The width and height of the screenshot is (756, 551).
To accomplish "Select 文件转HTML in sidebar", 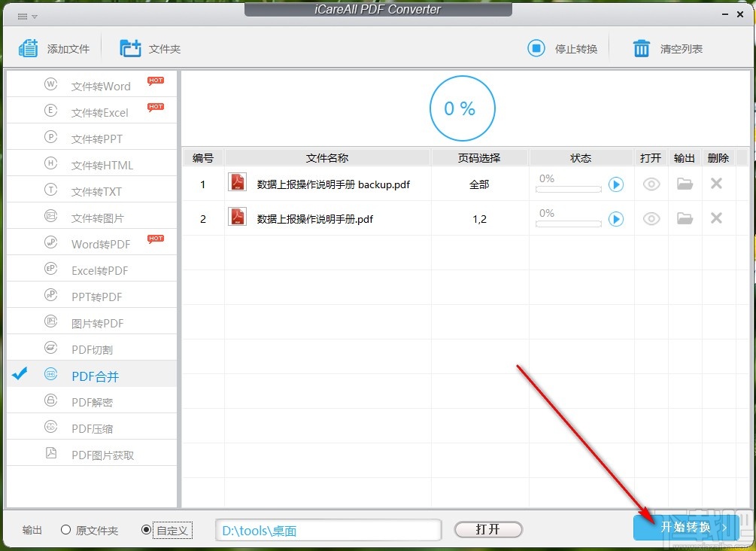I will click(92, 163).
